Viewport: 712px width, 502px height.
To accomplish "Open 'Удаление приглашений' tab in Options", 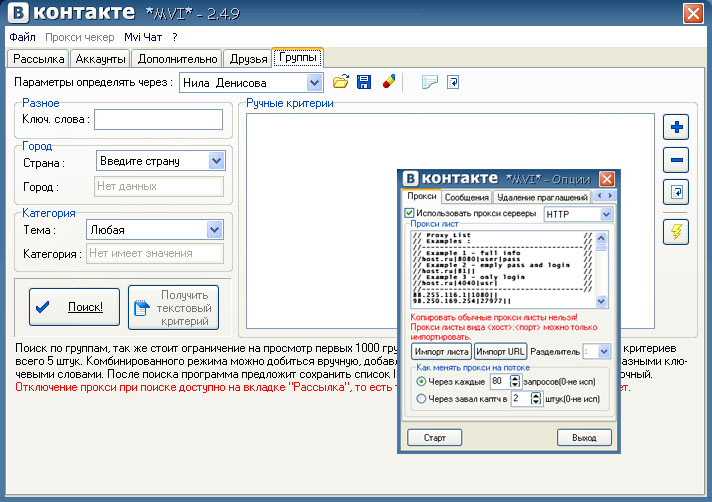I will [x=542, y=197].
